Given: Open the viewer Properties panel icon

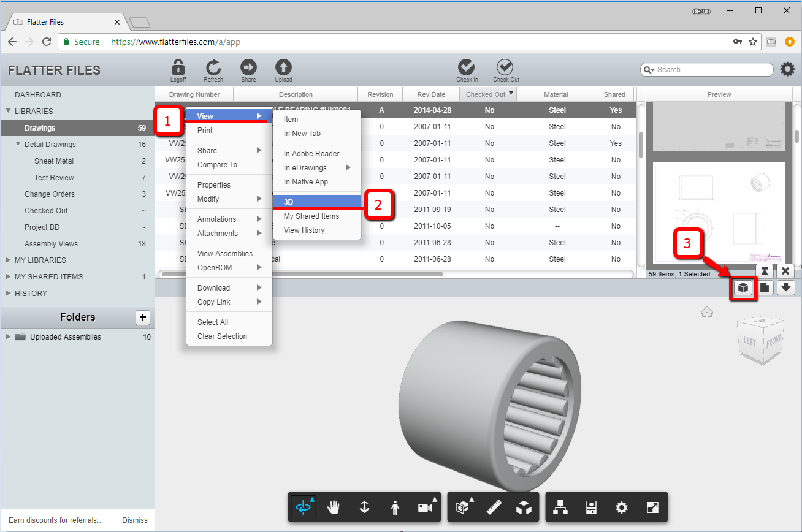Looking at the screenshot, I should click(591, 507).
